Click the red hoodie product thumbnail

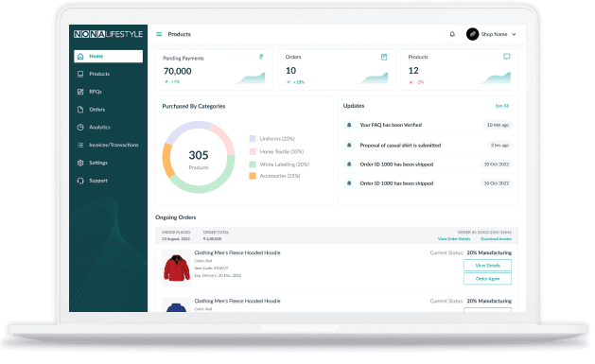[x=177, y=268]
